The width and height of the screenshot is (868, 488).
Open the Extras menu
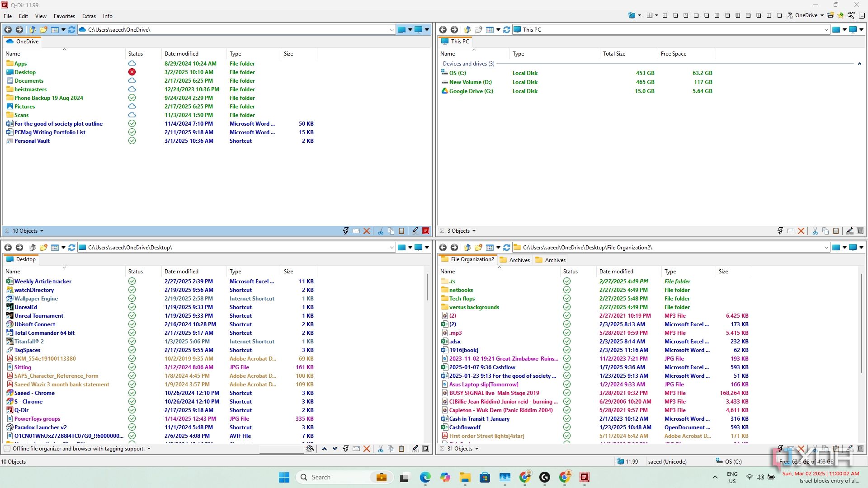click(89, 16)
